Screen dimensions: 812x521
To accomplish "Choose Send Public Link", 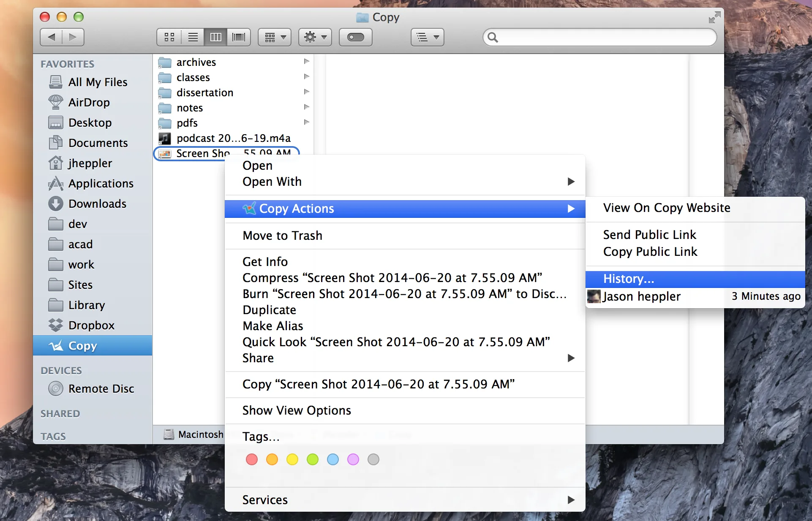I will (x=695, y=235).
